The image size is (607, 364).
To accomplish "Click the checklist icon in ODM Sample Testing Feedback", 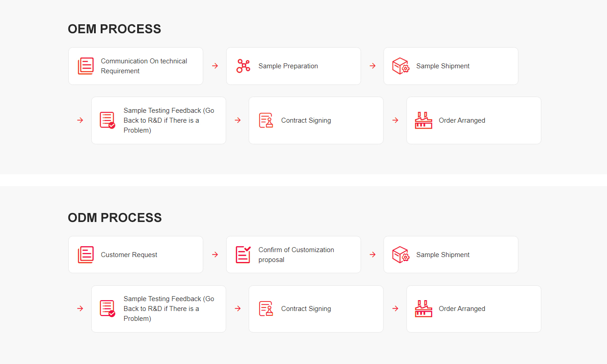I will coord(107,309).
